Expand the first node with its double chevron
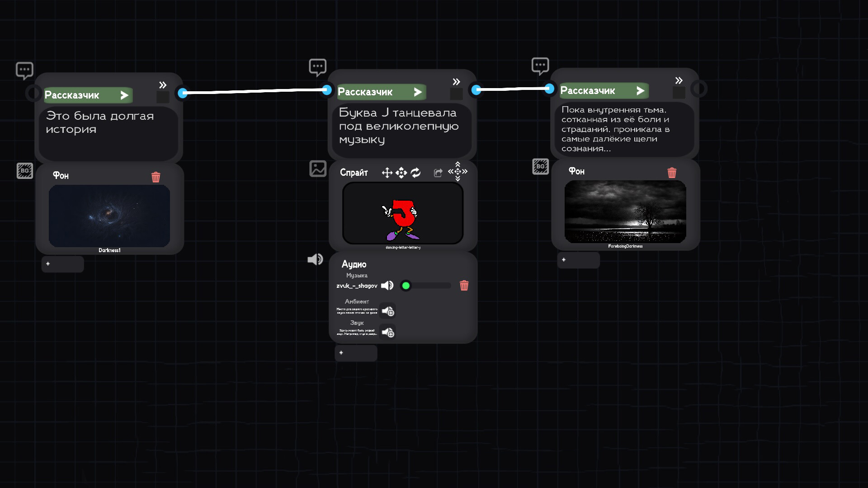Screen dimensions: 868x488 point(163,84)
